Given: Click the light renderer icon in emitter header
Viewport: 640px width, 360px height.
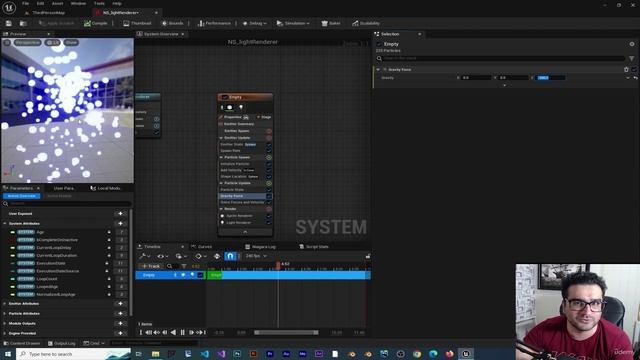Looking at the screenshot, I should click(240, 107).
